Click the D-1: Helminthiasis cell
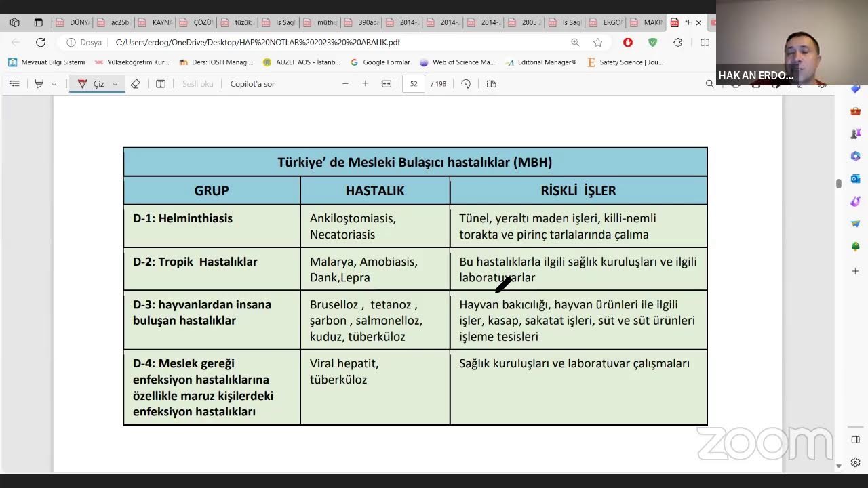 pyautogui.click(x=212, y=226)
